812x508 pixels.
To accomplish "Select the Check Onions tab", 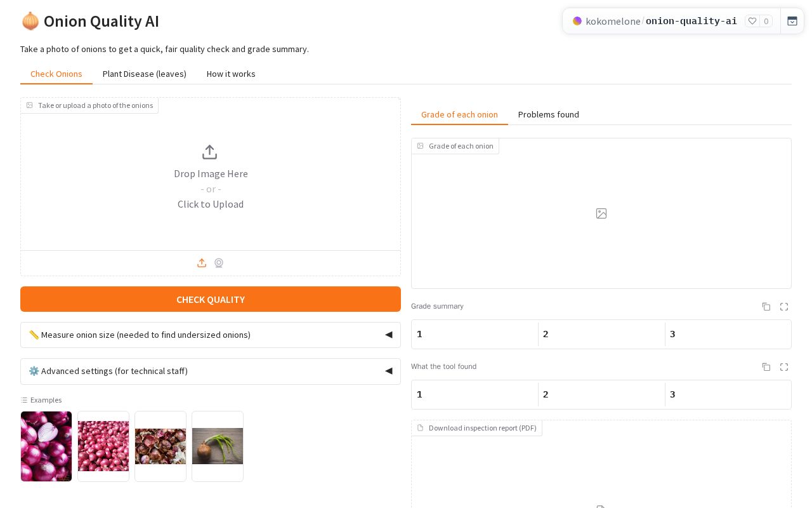I will 56,74.
